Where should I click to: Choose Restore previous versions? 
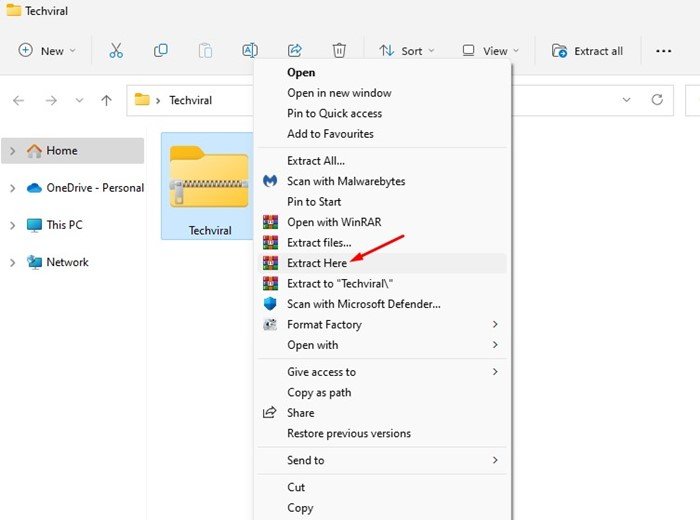coord(382,433)
